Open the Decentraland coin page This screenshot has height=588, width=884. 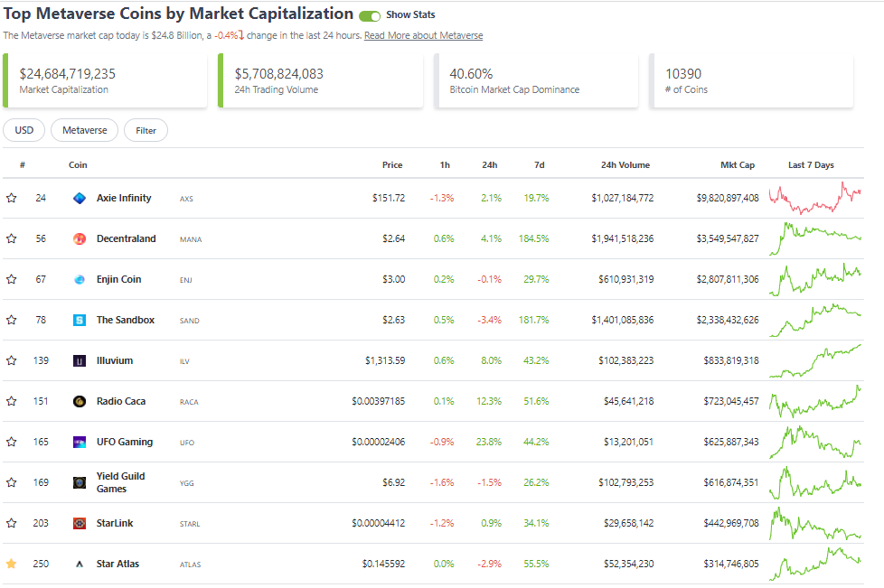[126, 238]
